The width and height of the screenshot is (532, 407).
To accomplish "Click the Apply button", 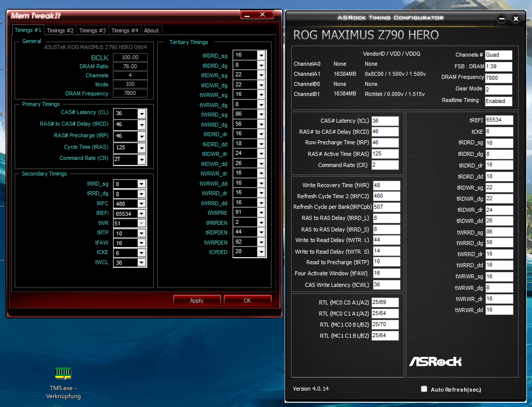I will (x=197, y=300).
